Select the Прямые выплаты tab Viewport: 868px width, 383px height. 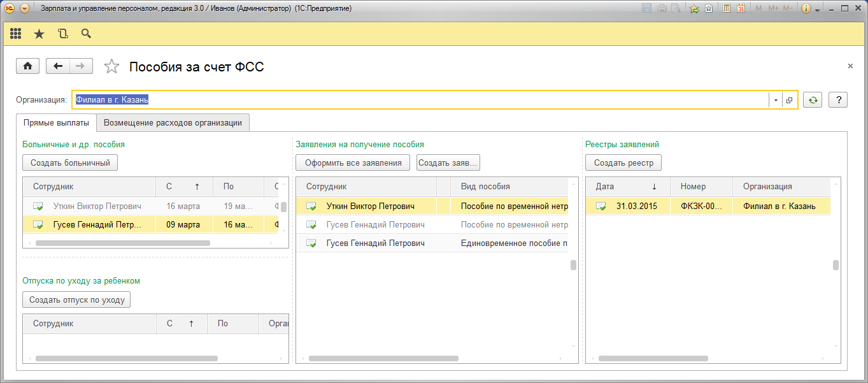56,122
